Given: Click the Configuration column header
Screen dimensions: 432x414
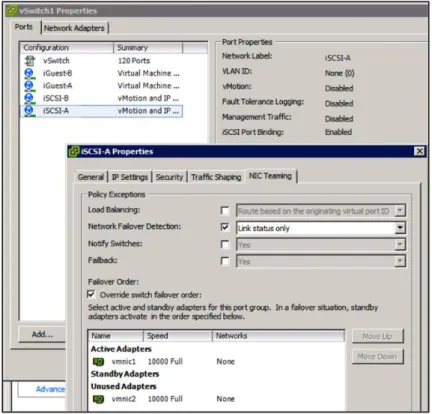Looking at the screenshot, I should point(67,48).
